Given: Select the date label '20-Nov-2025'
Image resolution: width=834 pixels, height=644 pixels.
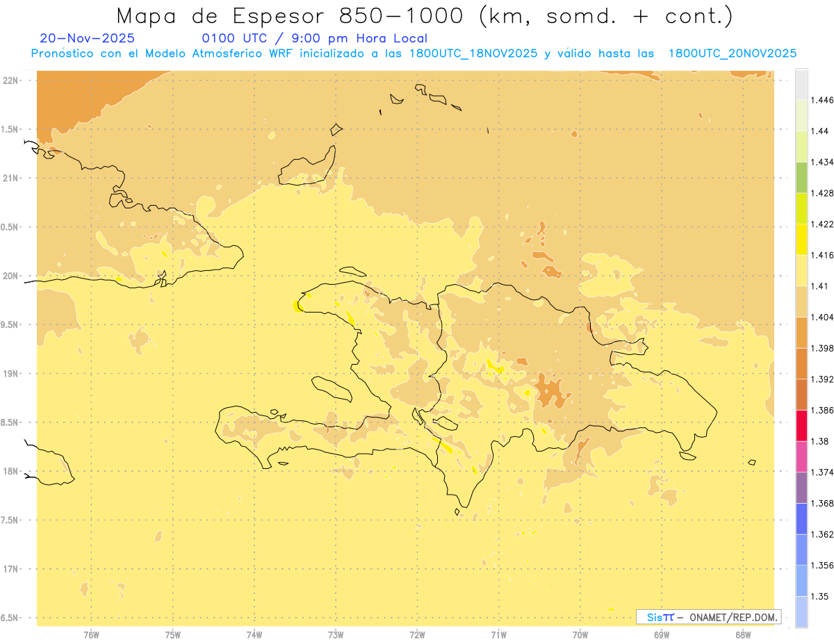Looking at the screenshot, I should (88, 38).
